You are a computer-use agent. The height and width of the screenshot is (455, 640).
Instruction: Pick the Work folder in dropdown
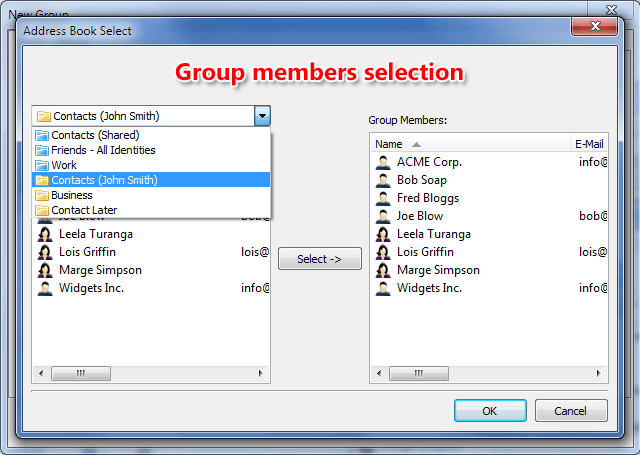pyautogui.click(x=151, y=165)
